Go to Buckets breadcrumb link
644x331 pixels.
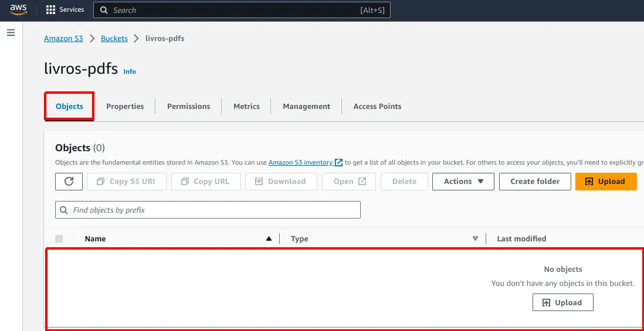[x=114, y=39]
